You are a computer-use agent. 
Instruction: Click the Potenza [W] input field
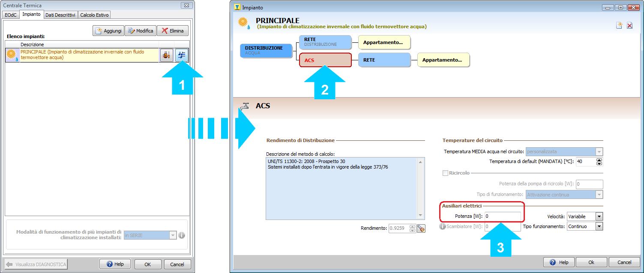point(502,217)
